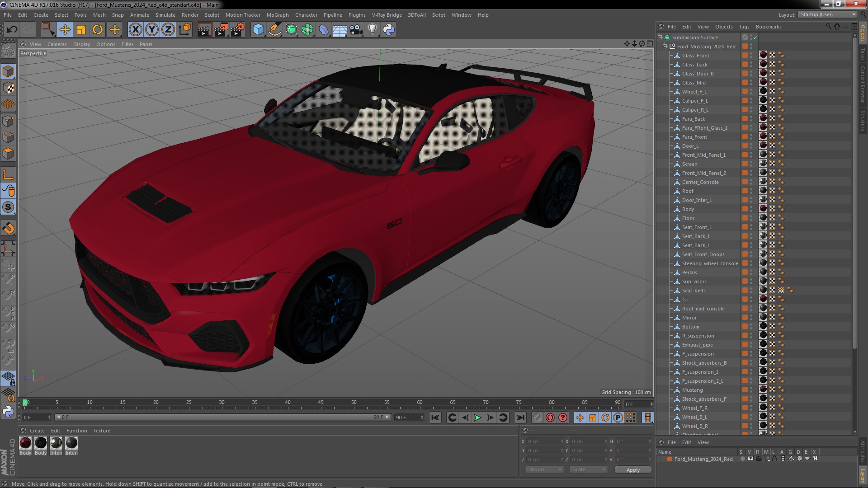
Task: Click the Apply coordinates button
Action: tap(633, 470)
